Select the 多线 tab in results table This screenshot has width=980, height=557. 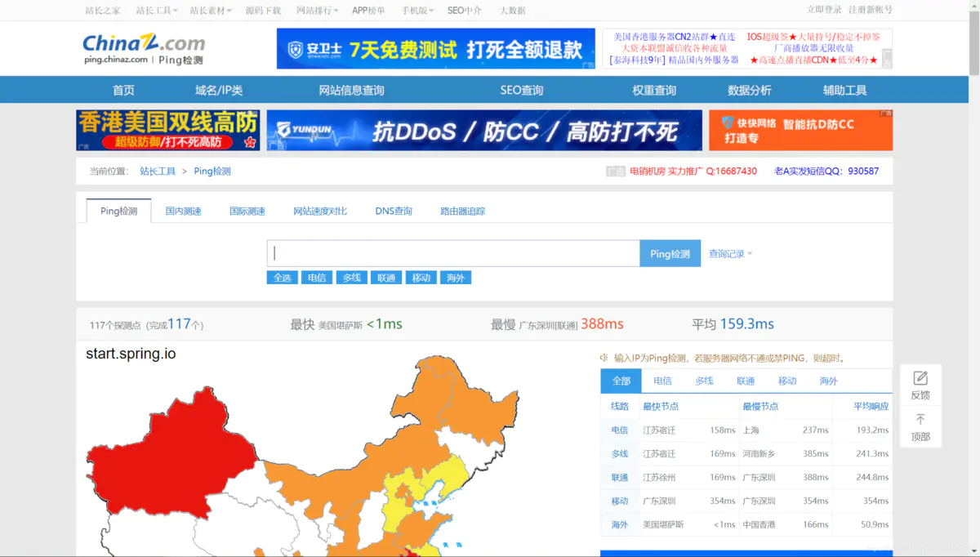point(704,381)
